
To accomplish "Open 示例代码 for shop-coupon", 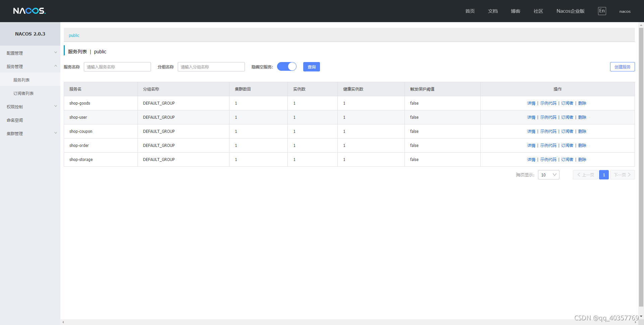I will [548, 131].
